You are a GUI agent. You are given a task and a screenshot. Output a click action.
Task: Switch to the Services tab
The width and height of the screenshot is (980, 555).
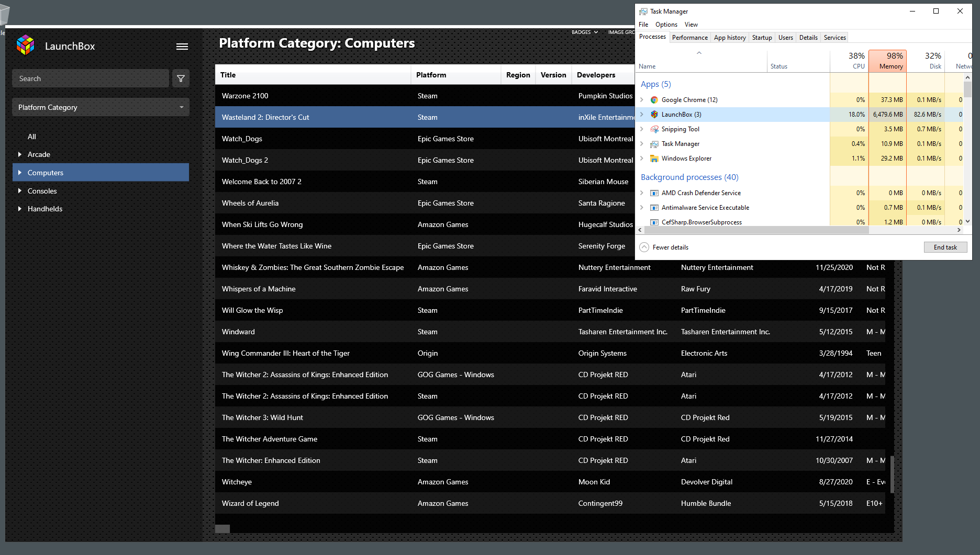834,38
